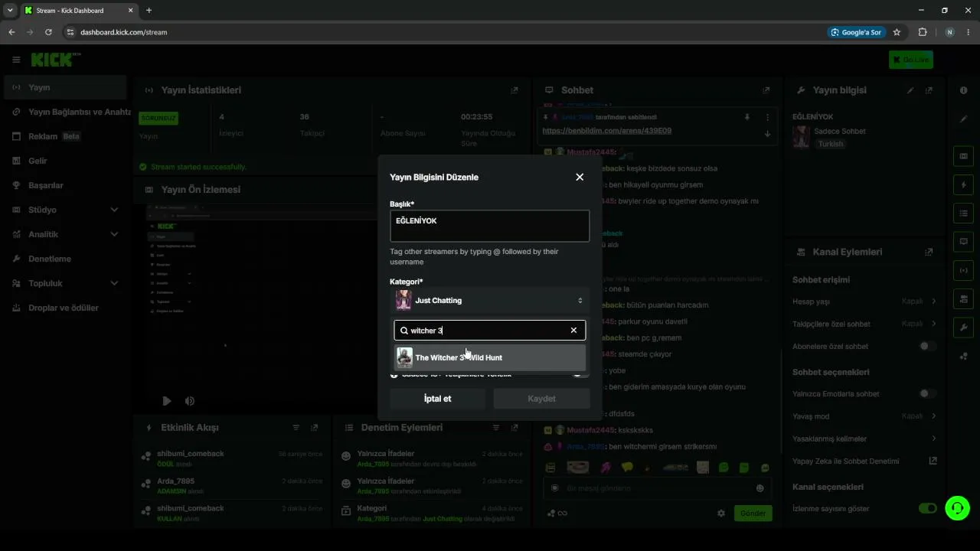Filter the Denetim Eylemleri list
980x551 pixels.
tap(496, 428)
